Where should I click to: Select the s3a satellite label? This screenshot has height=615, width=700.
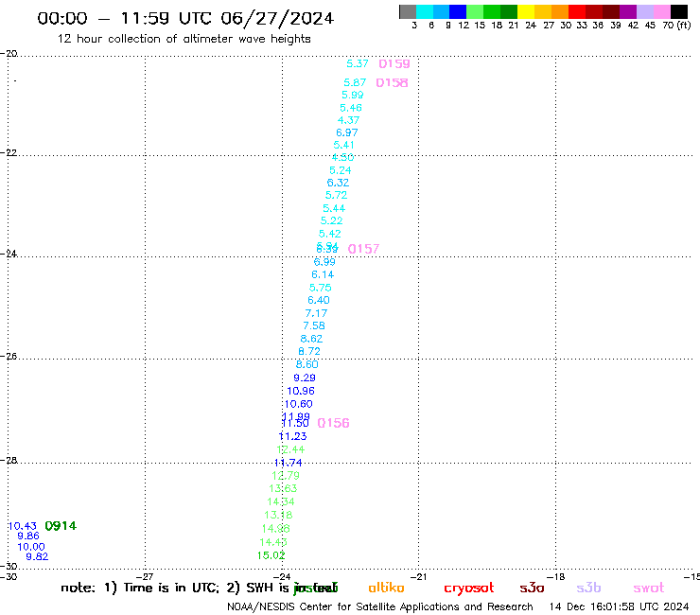(x=532, y=588)
